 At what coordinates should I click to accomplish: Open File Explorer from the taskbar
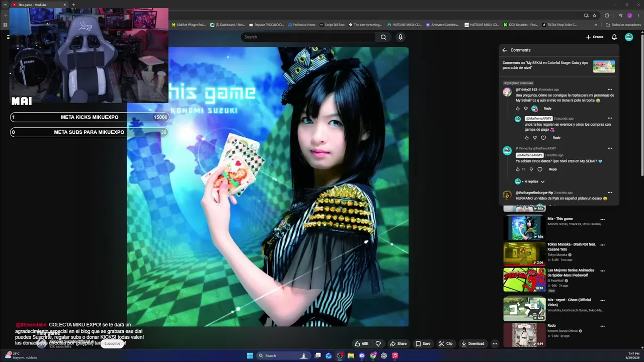click(x=351, y=355)
